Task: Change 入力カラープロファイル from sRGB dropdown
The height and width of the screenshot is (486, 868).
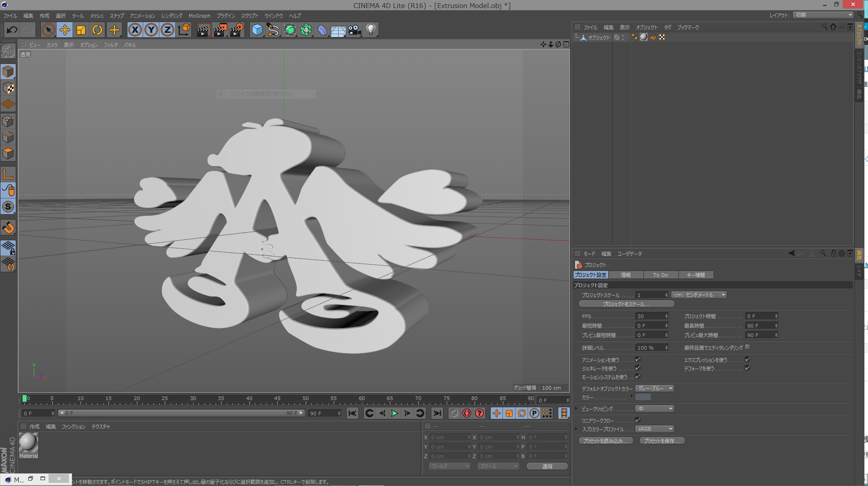Action: [654, 428]
